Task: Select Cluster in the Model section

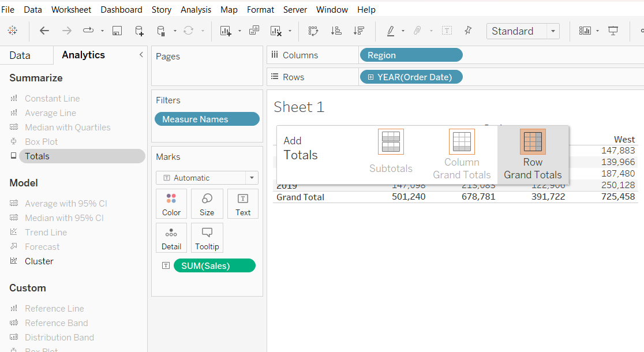Action: 39,261
